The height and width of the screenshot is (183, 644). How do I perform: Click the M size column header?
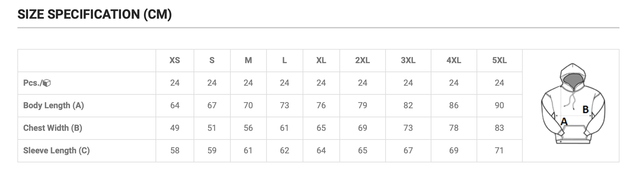(x=248, y=60)
